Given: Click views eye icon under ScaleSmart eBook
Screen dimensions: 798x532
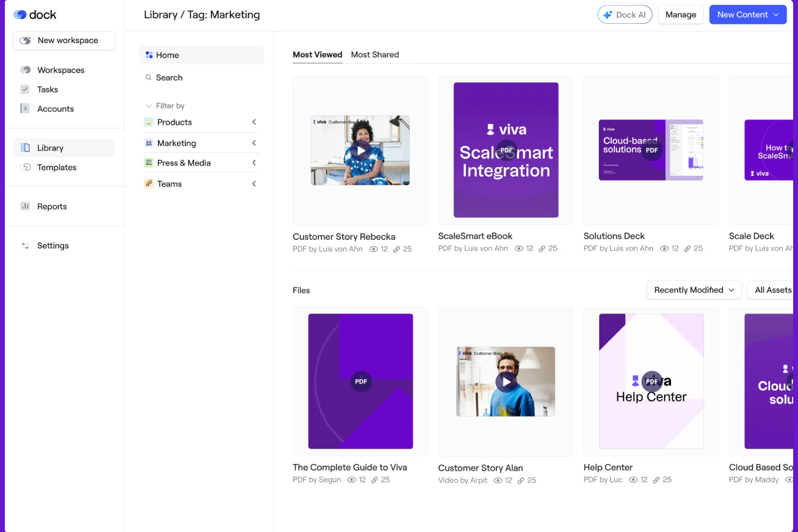Looking at the screenshot, I should pos(519,248).
